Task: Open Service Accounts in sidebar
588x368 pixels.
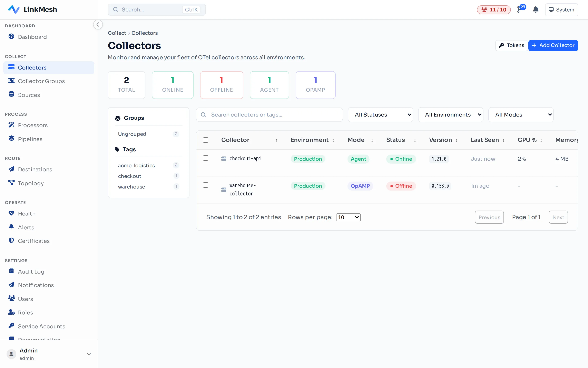Action: point(49,326)
